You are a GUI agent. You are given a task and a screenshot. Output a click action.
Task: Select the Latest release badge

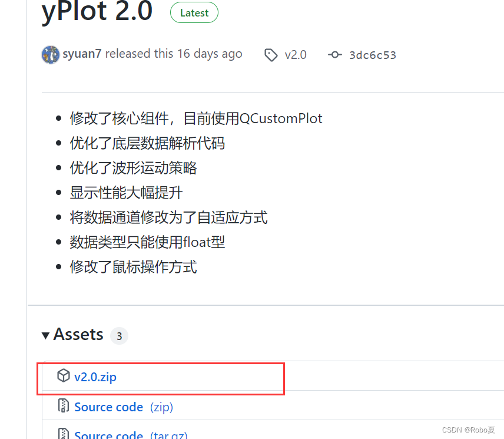(x=194, y=12)
